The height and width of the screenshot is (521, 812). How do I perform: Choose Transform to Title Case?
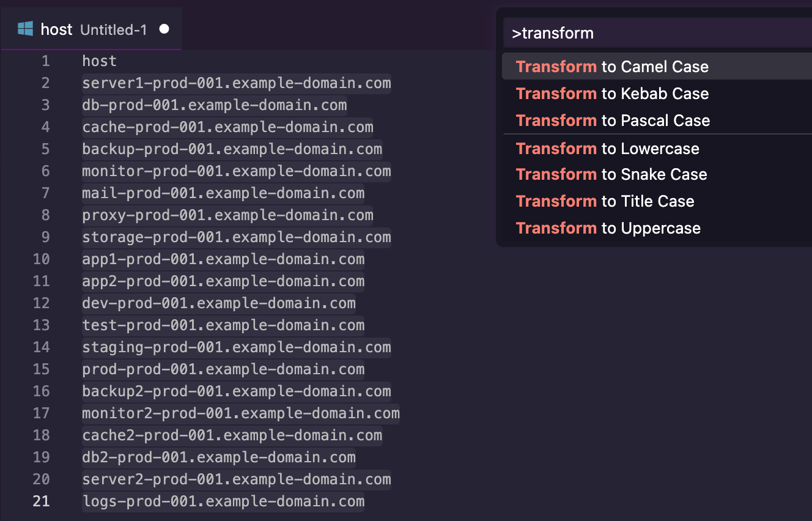(x=605, y=201)
